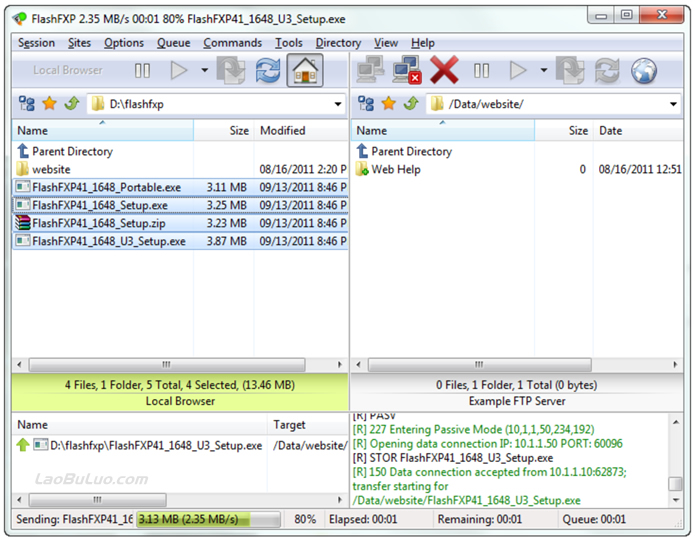Click the local pane horizontal scrollbar
The image size is (695, 540).
167,364
